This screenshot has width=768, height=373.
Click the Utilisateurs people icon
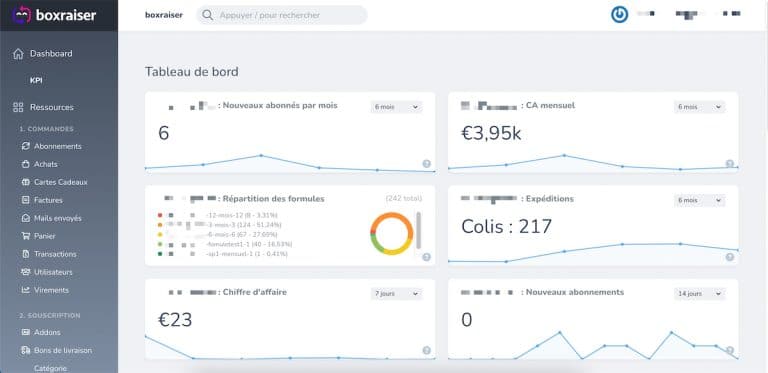[x=26, y=272]
